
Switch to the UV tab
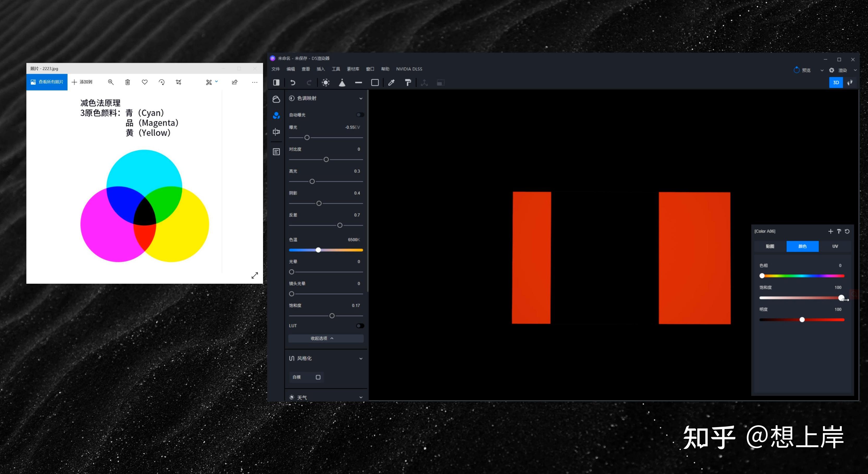pyautogui.click(x=835, y=246)
